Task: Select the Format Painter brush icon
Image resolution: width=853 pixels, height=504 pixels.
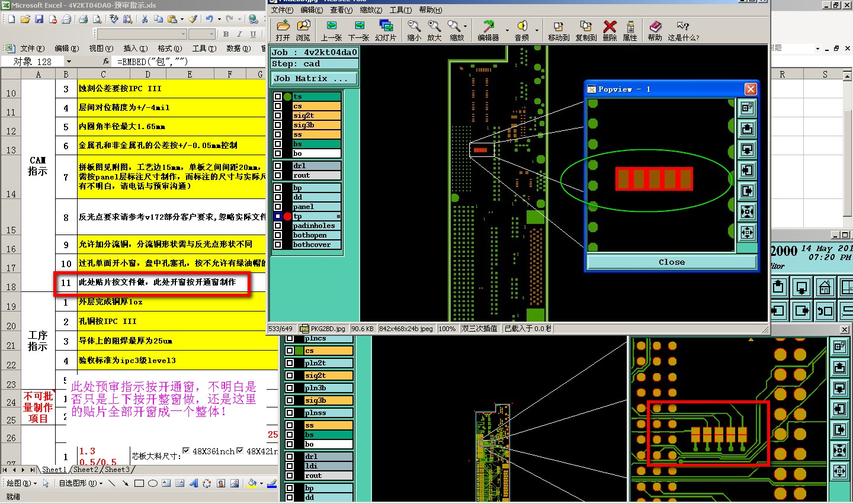Action: point(193,19)
